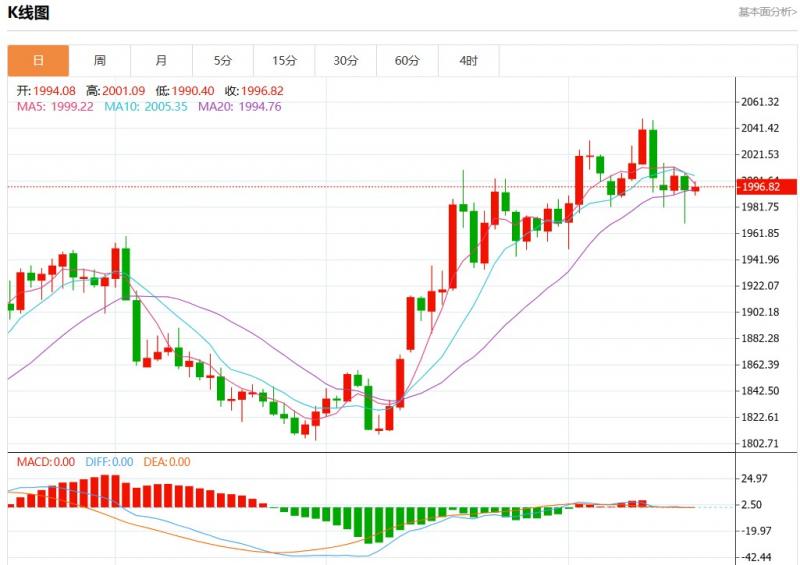Image resolution: width=800 pixels, height=565 pixels.
Task: Click the 2061.32 price axis label
Action: point(762,102)
